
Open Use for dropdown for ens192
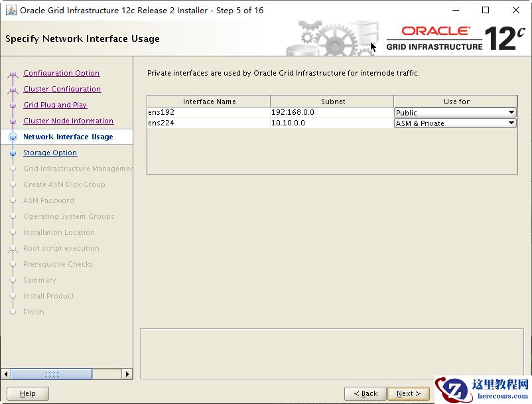[455, 112]
